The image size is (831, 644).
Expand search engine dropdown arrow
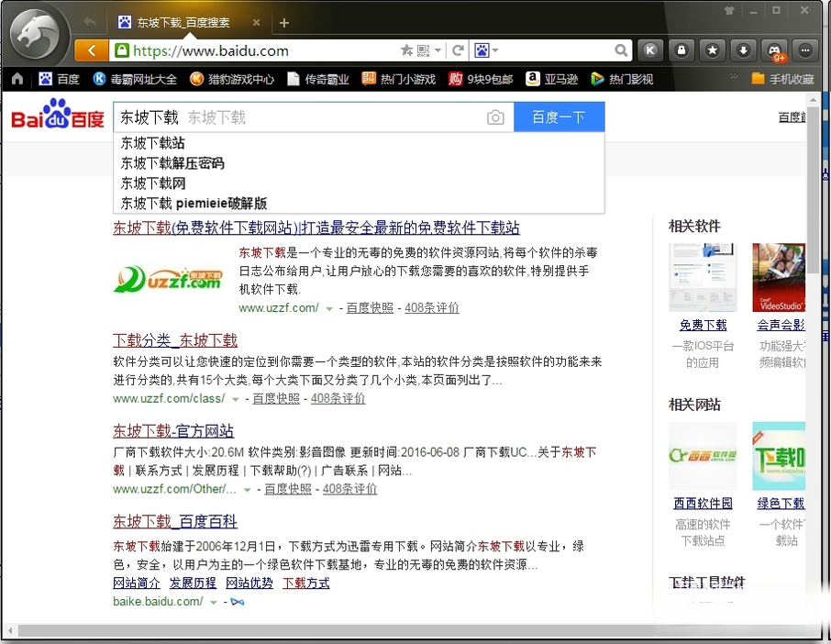pyautogui.click(x=495, y=50)
